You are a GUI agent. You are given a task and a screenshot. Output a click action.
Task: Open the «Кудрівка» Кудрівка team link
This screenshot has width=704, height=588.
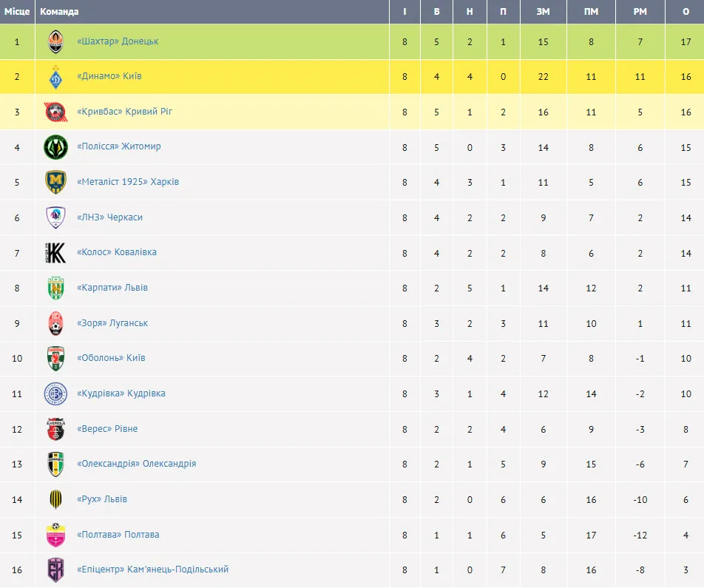tap(121, 393)
